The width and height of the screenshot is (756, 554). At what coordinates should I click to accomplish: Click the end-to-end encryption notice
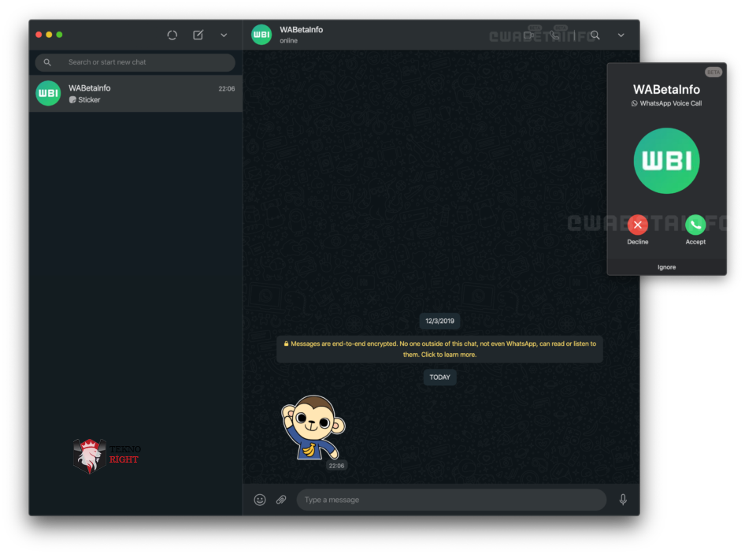tap(439, 349)
